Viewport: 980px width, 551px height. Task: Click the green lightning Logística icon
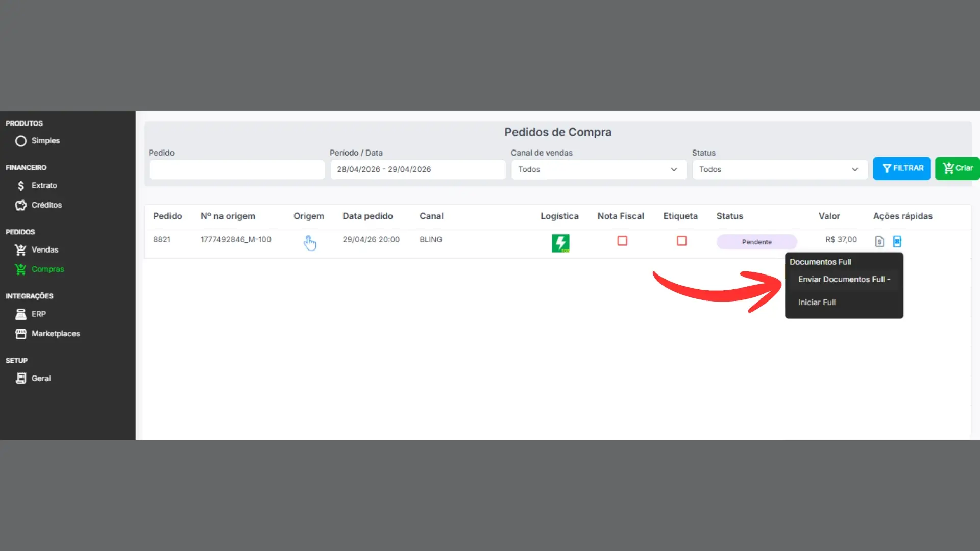(560, 243)
